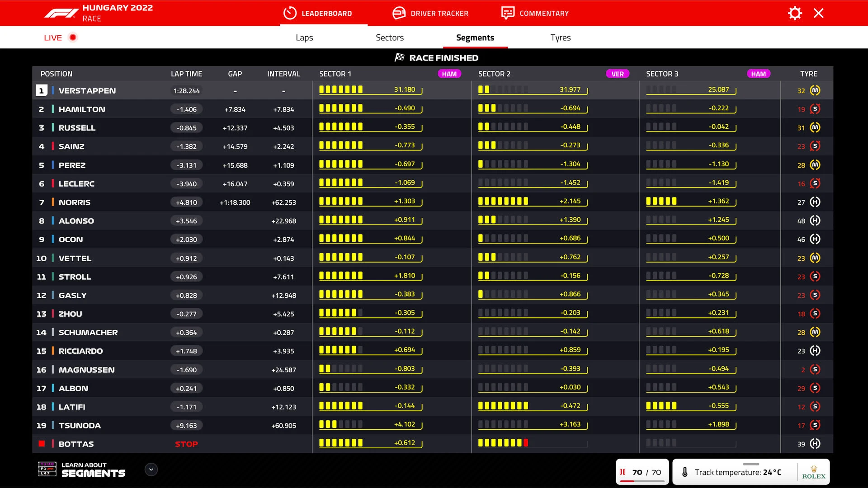
Task: Select the Leaderboard stopwatch icon
Action: click(x=290, y=13)
